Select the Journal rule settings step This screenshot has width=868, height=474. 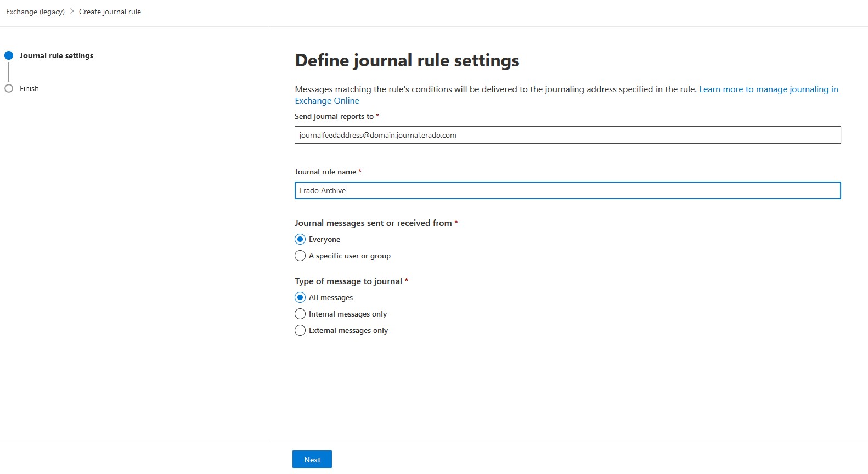pos(57,55)
